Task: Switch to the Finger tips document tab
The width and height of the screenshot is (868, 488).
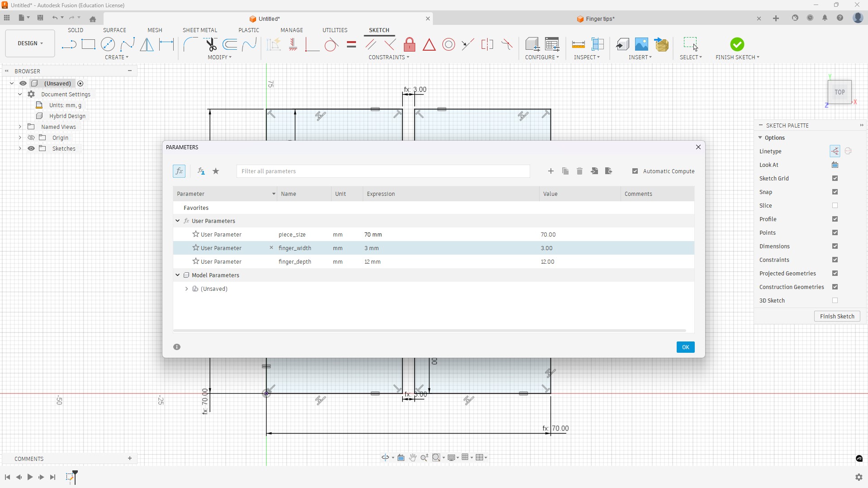Action: (x=600, y=19)
